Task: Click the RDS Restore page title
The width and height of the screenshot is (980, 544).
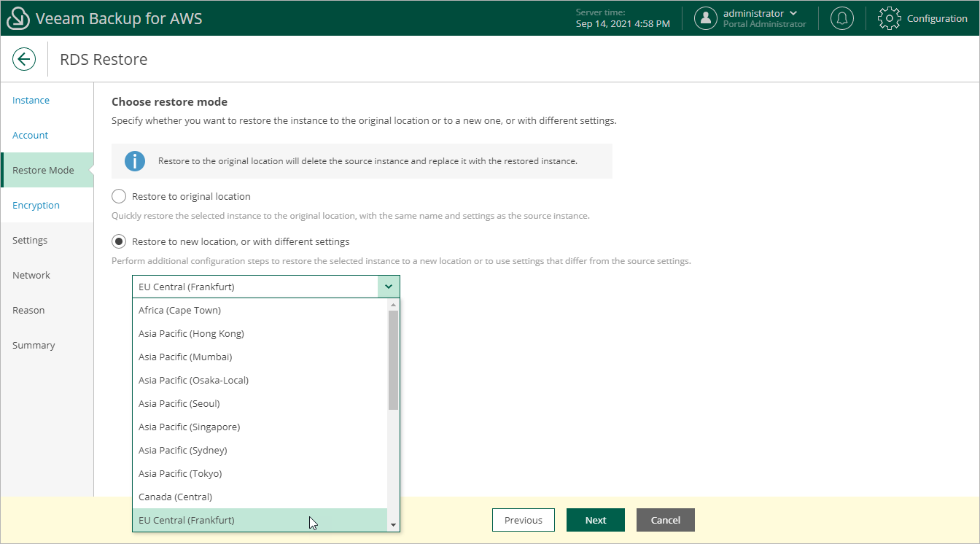Action: coord(104,59)
